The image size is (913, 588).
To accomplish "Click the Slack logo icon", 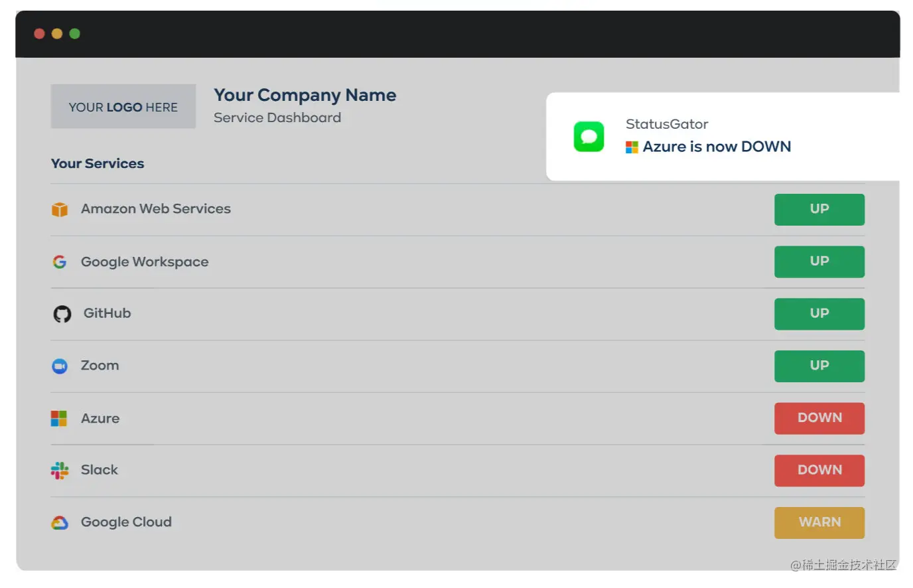I will click(60, 471).
